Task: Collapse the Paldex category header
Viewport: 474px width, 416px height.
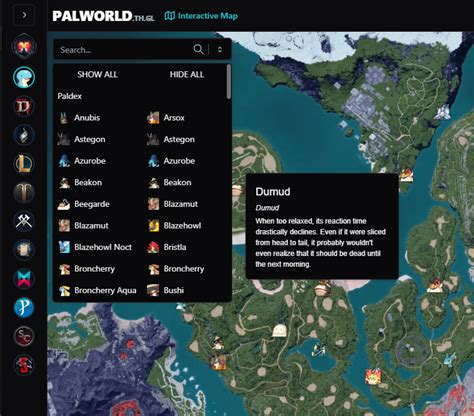Action: [70, 96]
